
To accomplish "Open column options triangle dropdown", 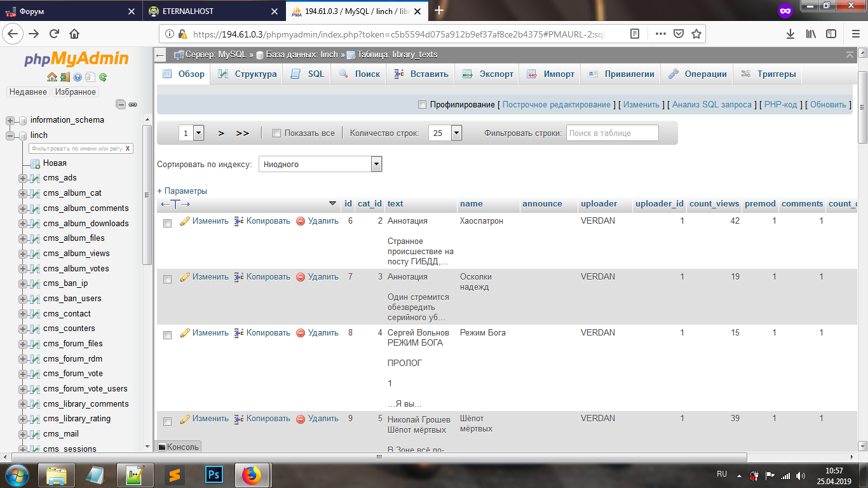I will point(332,204).
